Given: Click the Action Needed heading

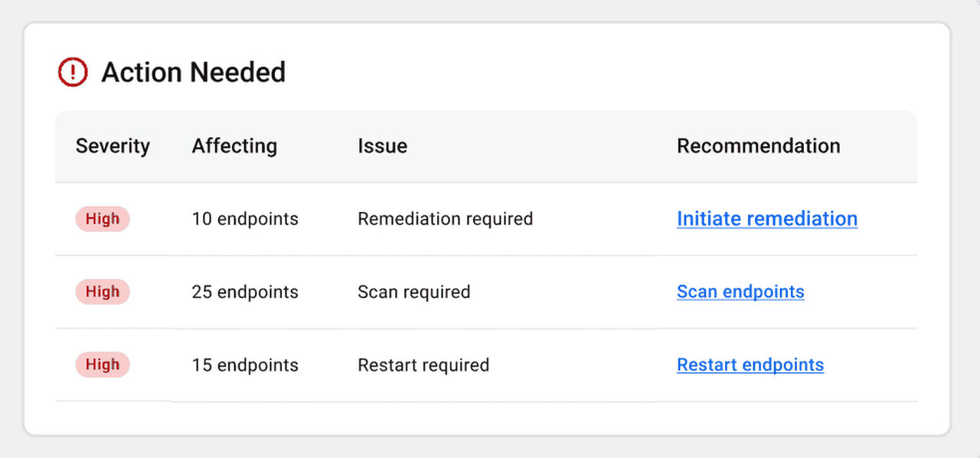Looking at the screenshot, I should [x=193, y=72].
